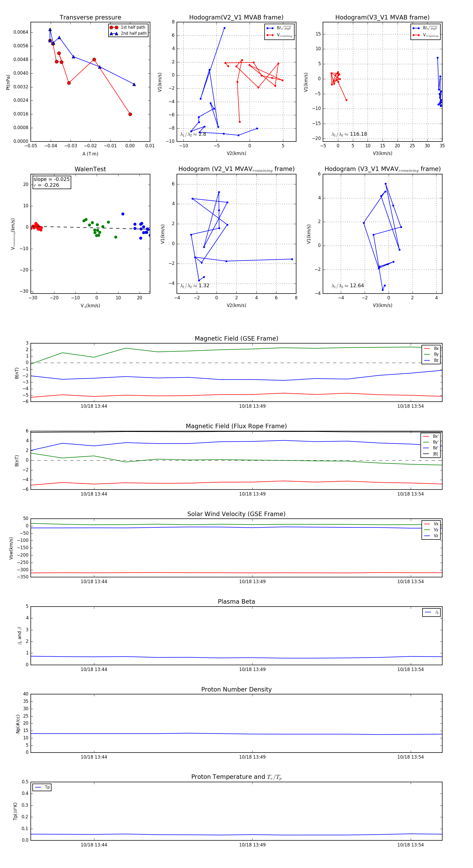Click the 'Proton Temperature and Te/Tp' title
Image resolution: width=473 pixels, height=868 pixels.
pos(236,777)
